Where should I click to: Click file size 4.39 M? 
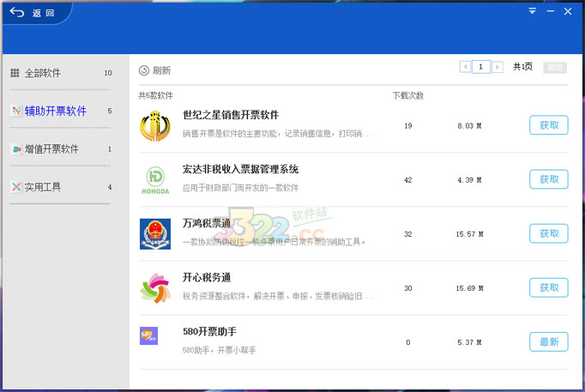[469, 180]
